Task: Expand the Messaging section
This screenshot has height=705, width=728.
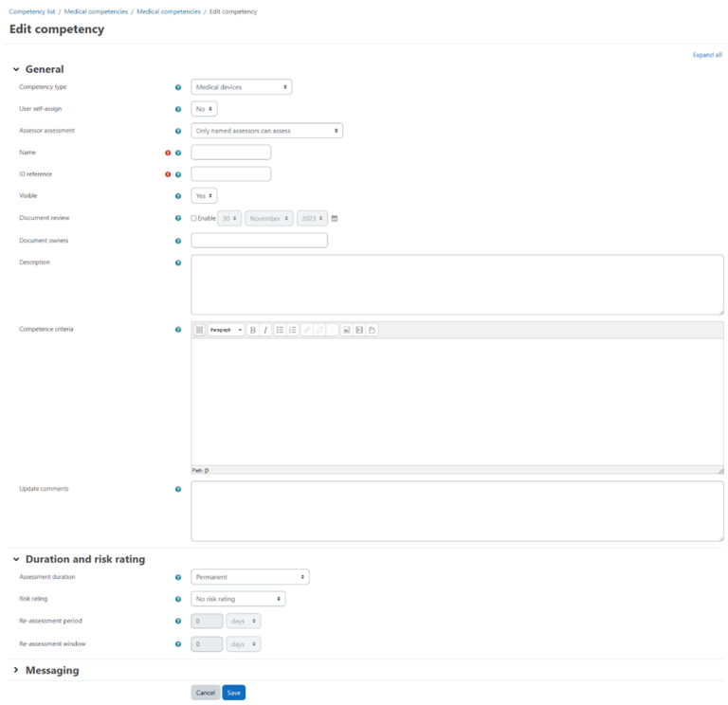Action: point(16,670)
